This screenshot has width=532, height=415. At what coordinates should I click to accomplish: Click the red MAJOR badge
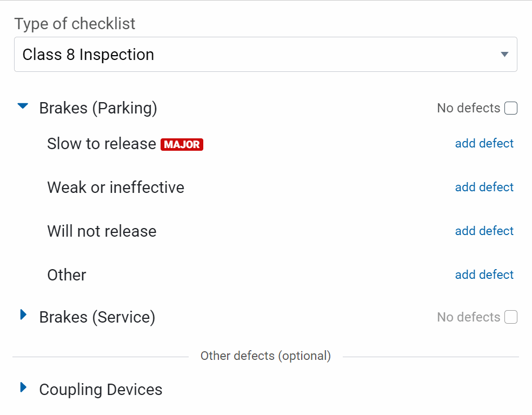pyautogui.click(x=182, y=145)
